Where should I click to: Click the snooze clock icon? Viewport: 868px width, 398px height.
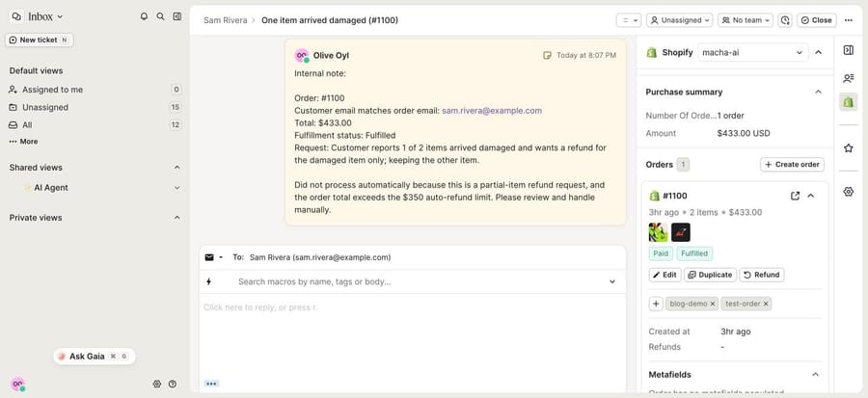click(x=785, y=20)
